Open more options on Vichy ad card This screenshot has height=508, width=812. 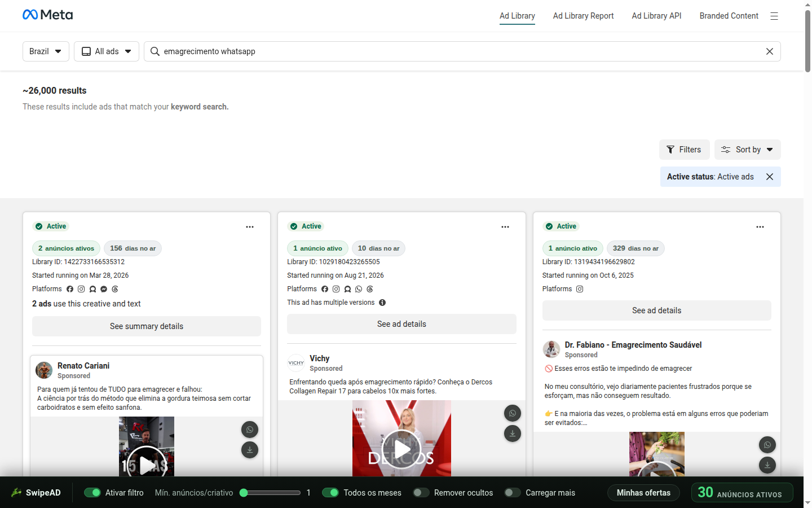point(505,227)
